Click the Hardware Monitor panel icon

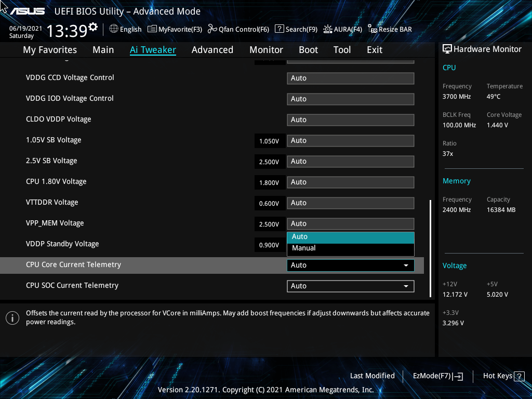coord(447,48)
